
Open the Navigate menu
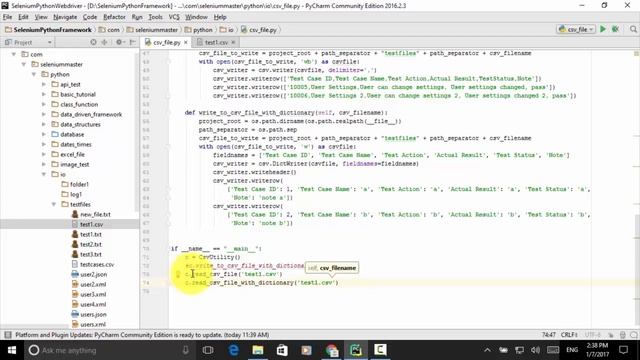coord(65,17)
